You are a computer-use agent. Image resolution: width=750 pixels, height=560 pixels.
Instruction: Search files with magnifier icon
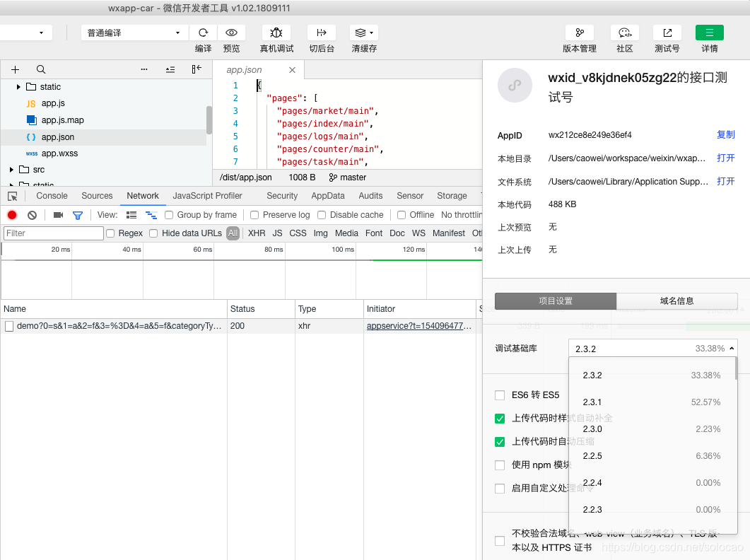(x=41, y=69)
